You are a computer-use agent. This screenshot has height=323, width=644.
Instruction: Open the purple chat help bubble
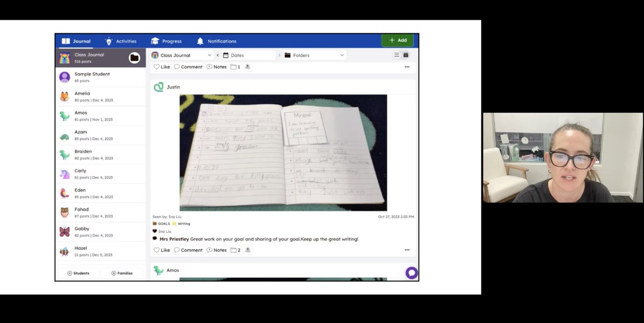coord(412,273)
